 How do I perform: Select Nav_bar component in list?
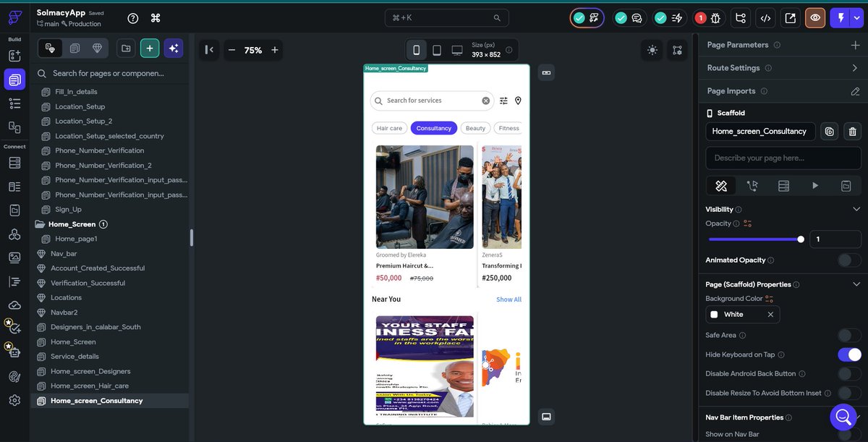(64, 254)
